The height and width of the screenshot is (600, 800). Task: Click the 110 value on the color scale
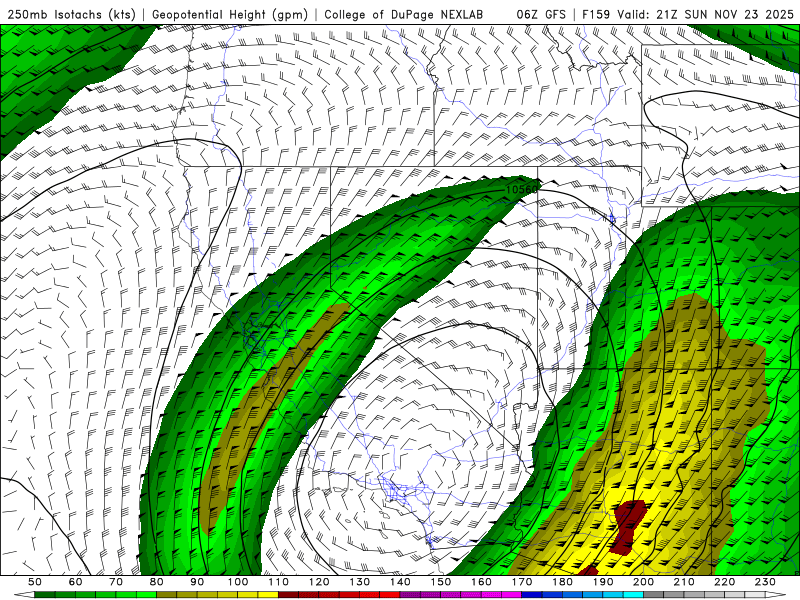click(278, 582)
